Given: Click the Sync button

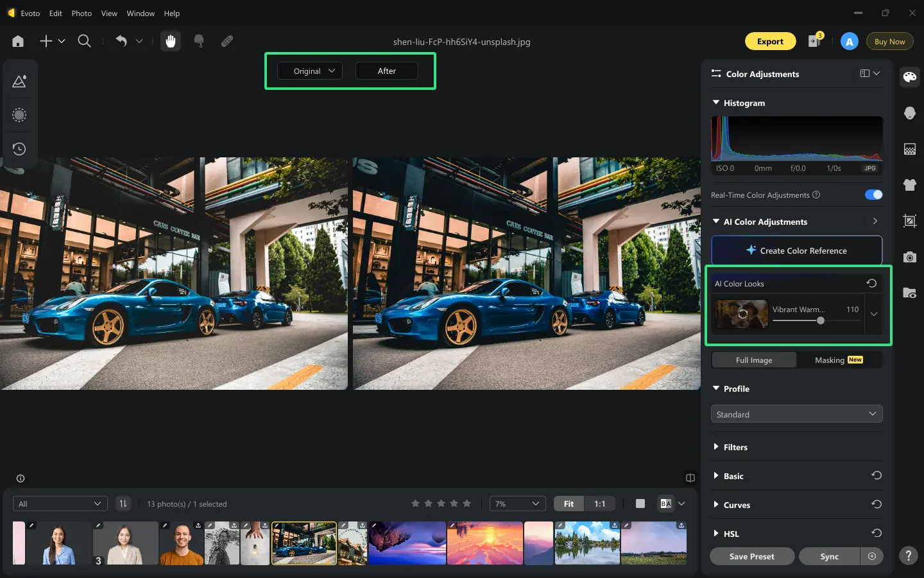Looking at the screenshot, I should 829,556.
